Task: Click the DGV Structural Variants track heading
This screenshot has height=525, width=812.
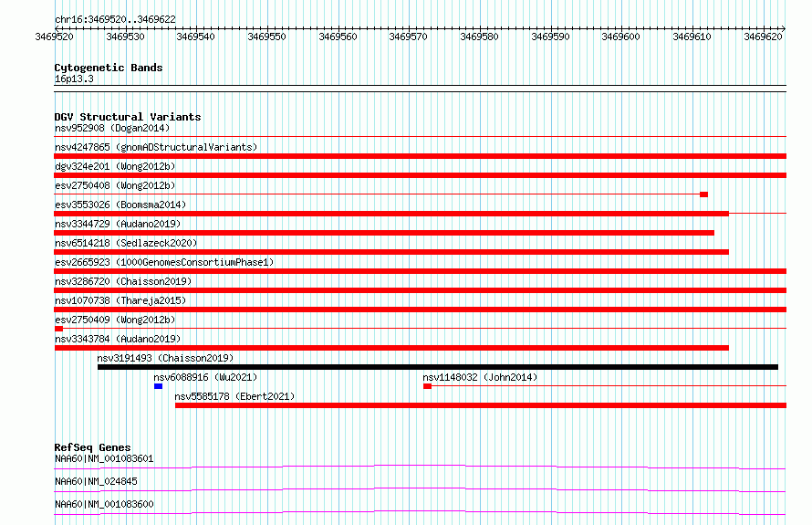Action: coord(128,117)
